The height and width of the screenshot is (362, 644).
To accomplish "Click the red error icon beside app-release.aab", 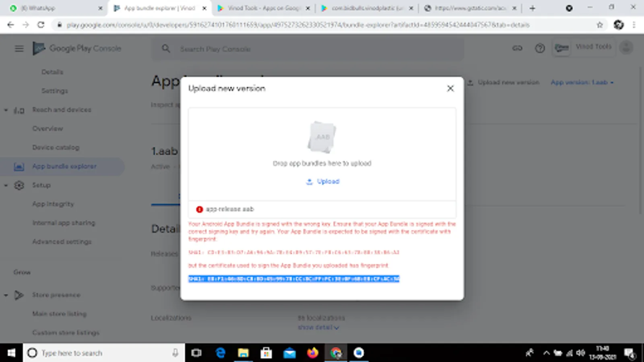I will (199, 209).
